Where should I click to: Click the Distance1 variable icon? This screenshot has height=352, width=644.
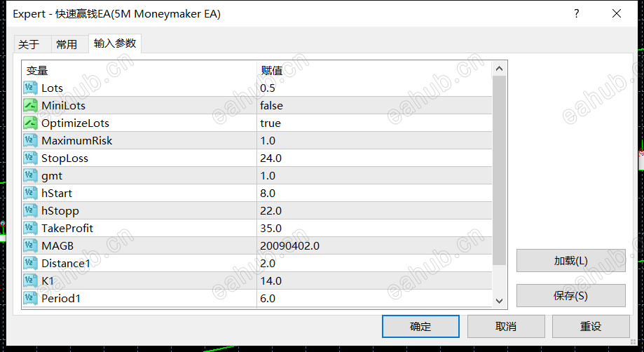(x=30, y=263)
